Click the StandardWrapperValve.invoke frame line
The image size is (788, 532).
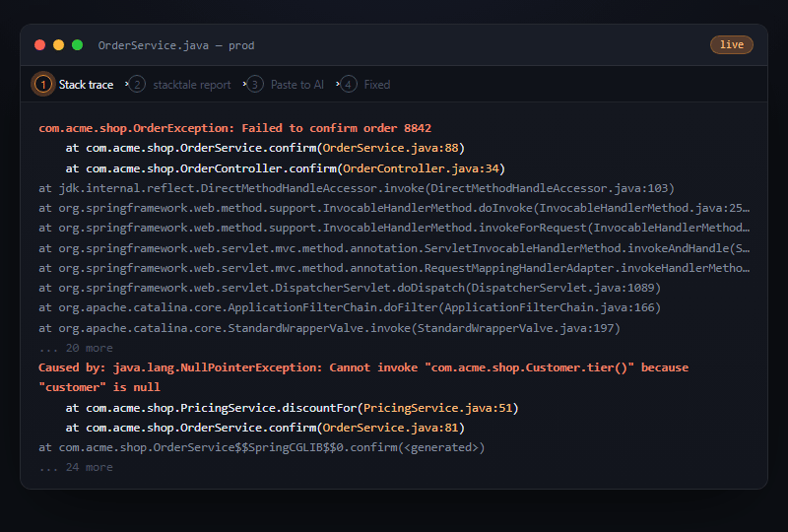click(x=329, y=328)
